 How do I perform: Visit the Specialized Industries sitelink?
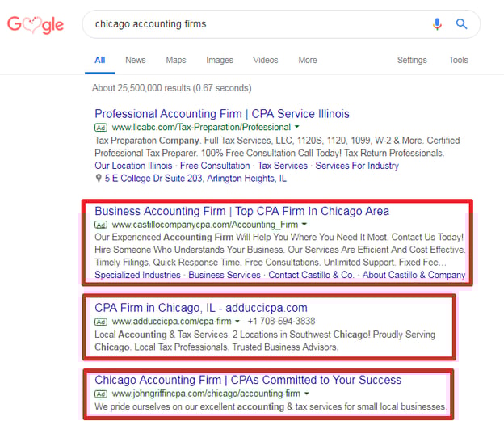[x=137, y=275]
